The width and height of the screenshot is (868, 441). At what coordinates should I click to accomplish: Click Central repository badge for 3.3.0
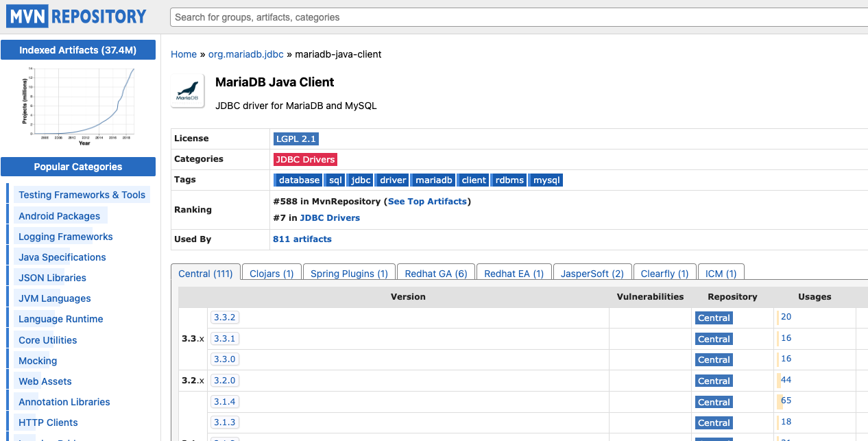pyautogui.click(x=714, y=360)
